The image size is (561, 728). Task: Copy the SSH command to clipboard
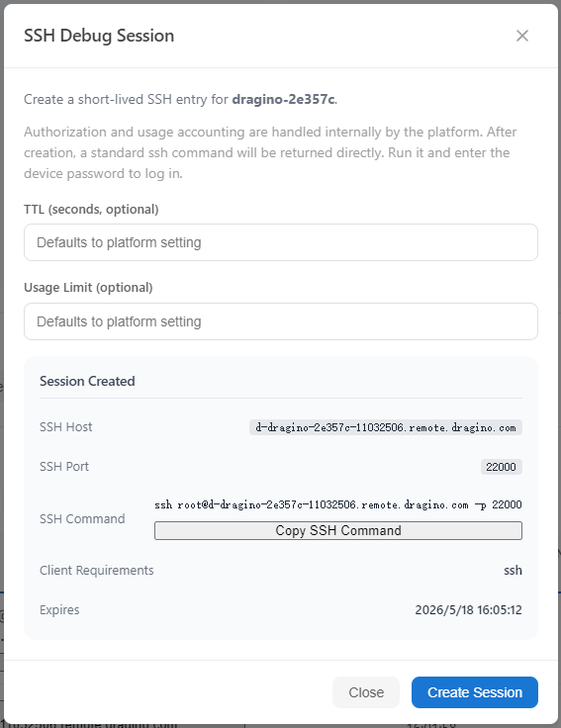coord(338,531)
